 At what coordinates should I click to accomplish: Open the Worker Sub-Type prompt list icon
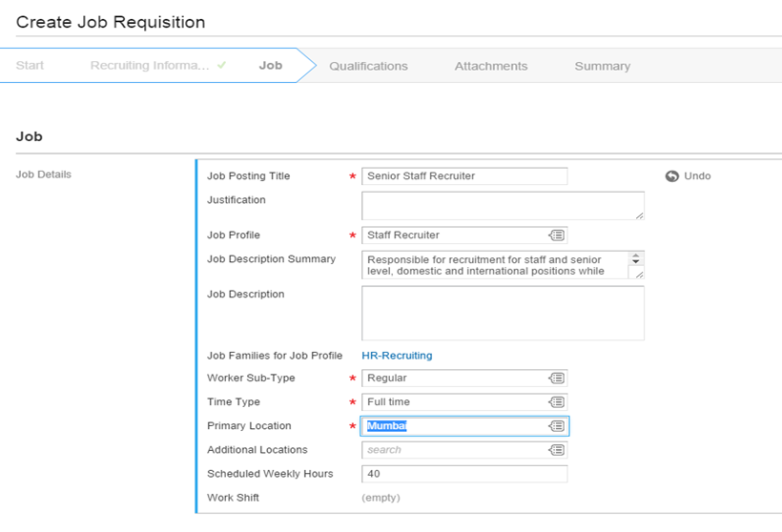[x=557, y=379]
